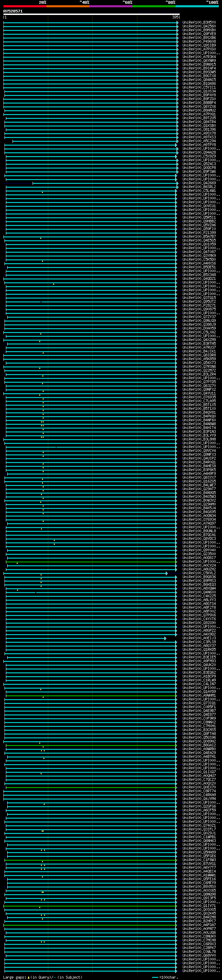222x980 pixels.
Task: Open hit UniRef100_Q68VV0
Action: pos(199,955)
